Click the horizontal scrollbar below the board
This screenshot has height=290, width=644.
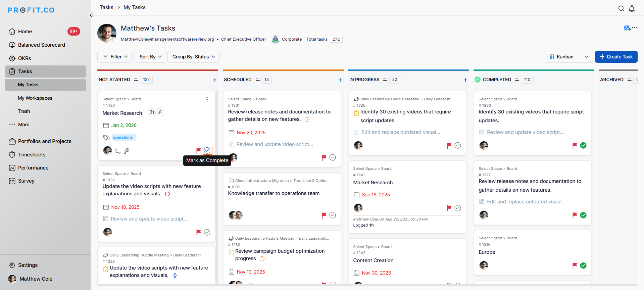[x=367, y=285]
